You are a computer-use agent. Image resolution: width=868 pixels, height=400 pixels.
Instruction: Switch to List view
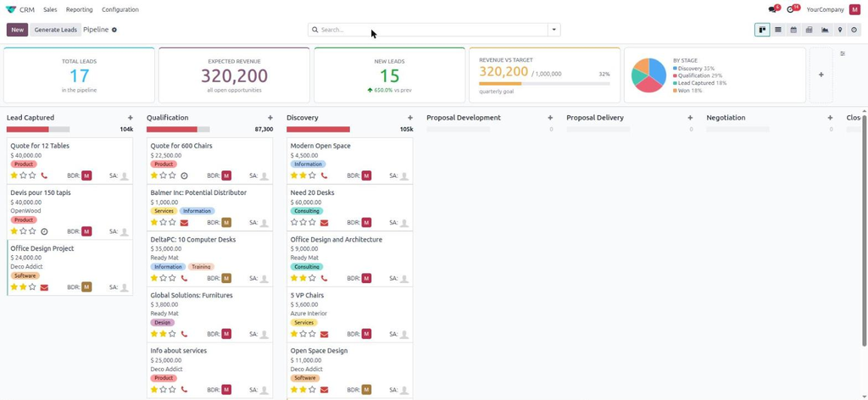click(778, 30)
